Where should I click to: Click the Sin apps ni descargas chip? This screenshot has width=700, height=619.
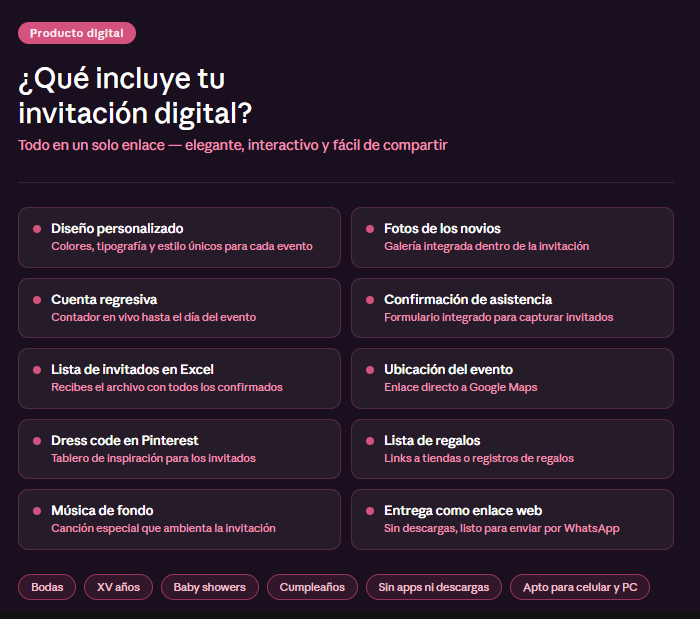click(x=434, y=587)
